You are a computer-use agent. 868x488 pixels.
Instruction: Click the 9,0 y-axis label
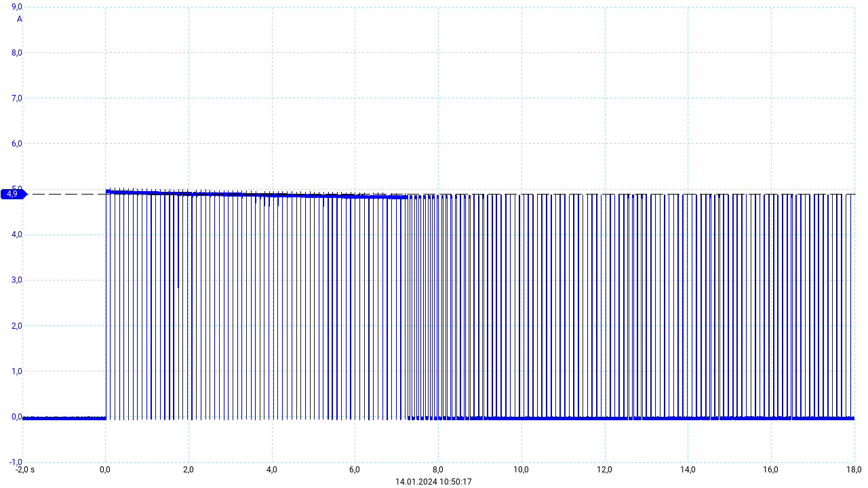tap(17, 7)
